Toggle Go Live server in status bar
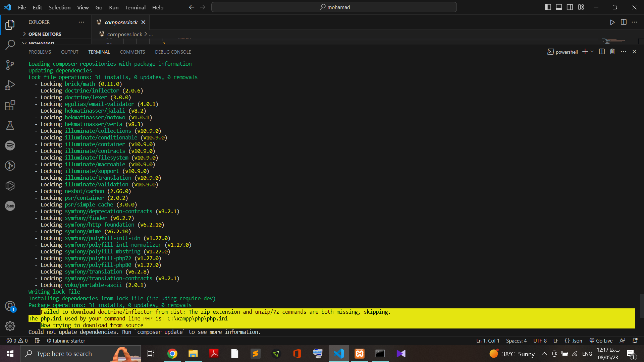Screen dimensions: 644x362 (601, 341)
